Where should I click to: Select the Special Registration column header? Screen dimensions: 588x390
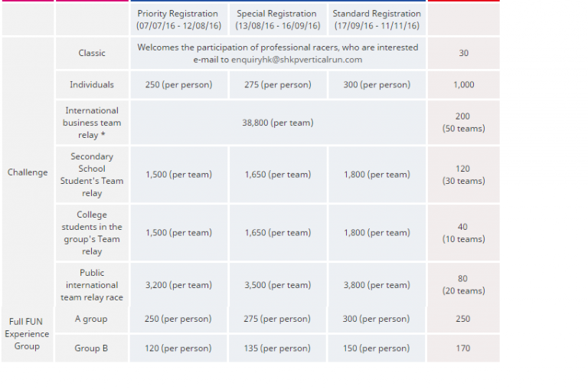coord(277,19)
